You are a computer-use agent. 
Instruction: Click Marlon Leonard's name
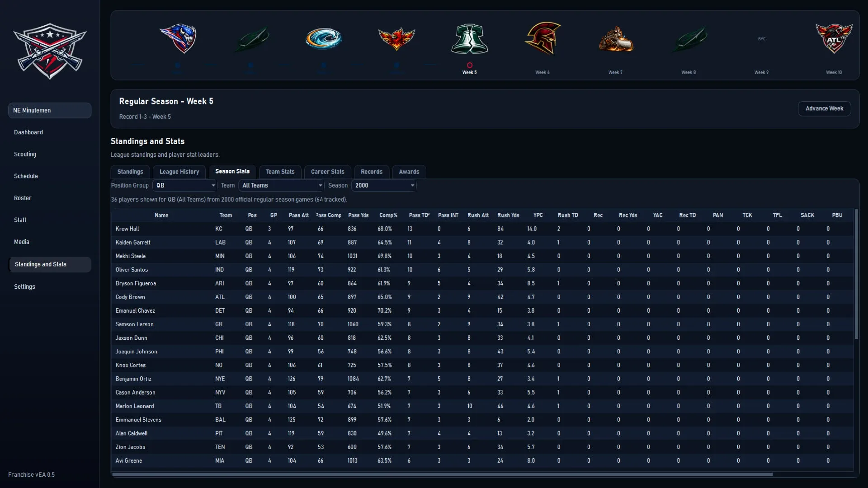134,406
